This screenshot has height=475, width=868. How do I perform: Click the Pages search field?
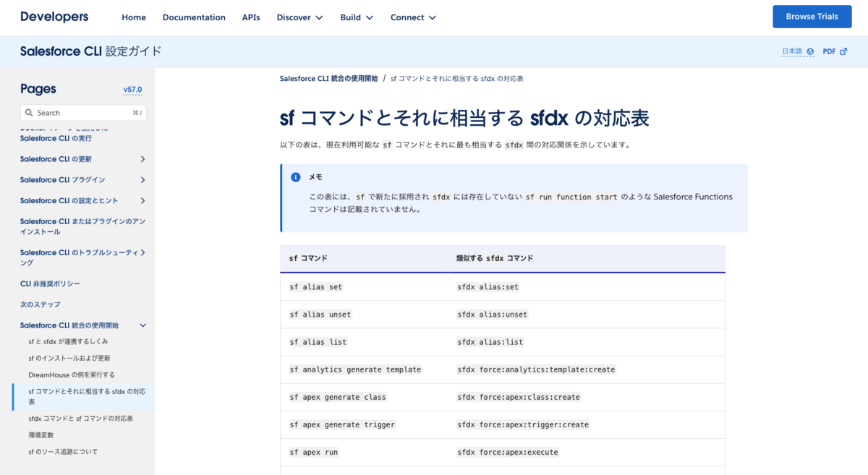pyautogui.click(x=83, y=113)
